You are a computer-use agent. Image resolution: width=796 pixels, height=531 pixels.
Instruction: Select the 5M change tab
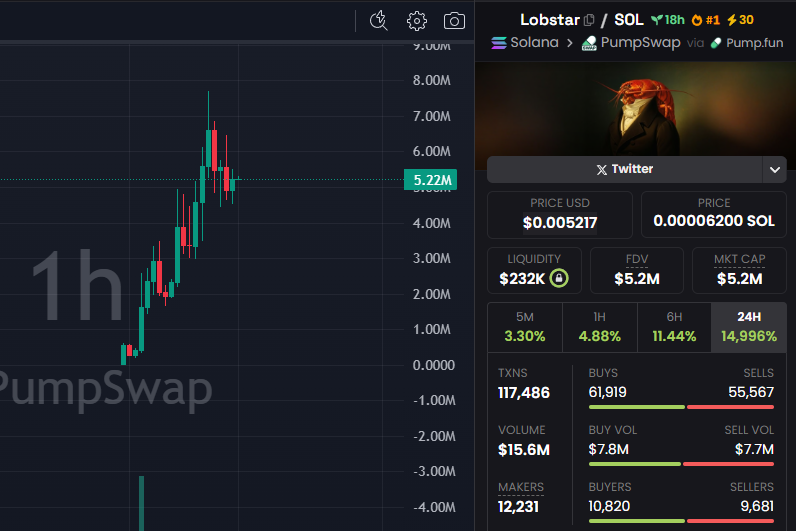tap(525, 327)
